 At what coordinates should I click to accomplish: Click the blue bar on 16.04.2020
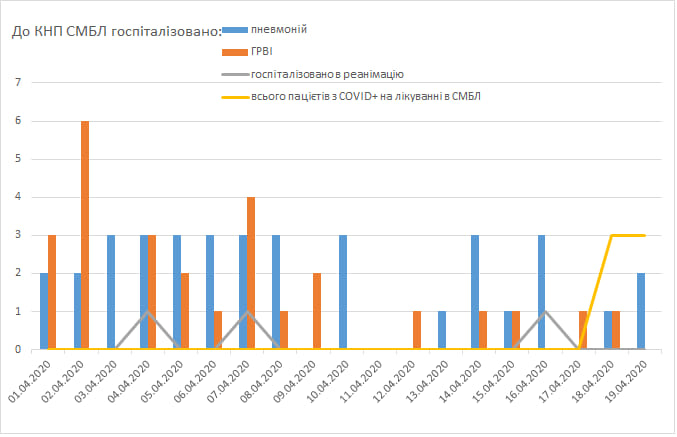tap(541, 292)
